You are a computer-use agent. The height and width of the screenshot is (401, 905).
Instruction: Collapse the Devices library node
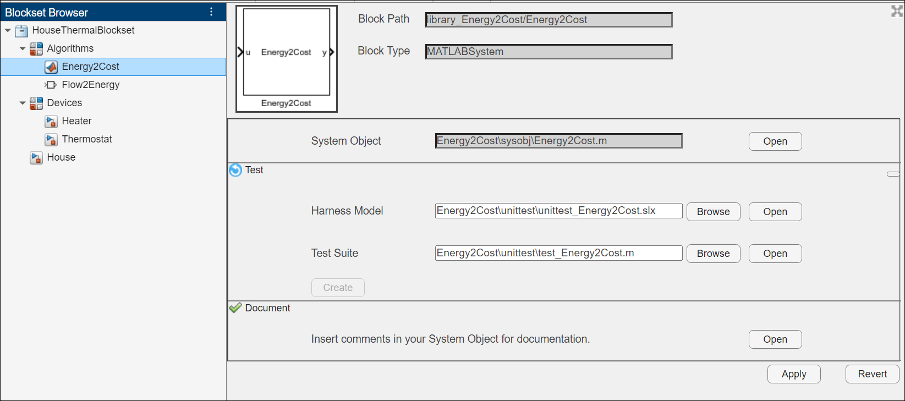[x=23, y=103]
